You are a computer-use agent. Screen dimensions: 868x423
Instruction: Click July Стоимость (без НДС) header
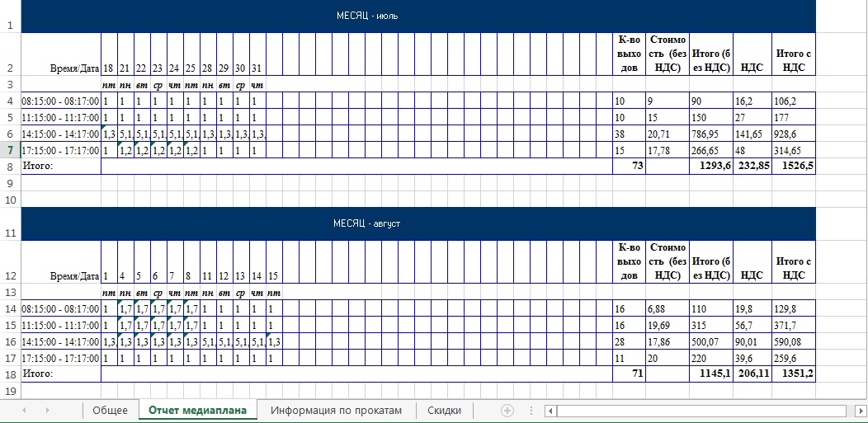(x=667, y=54)
